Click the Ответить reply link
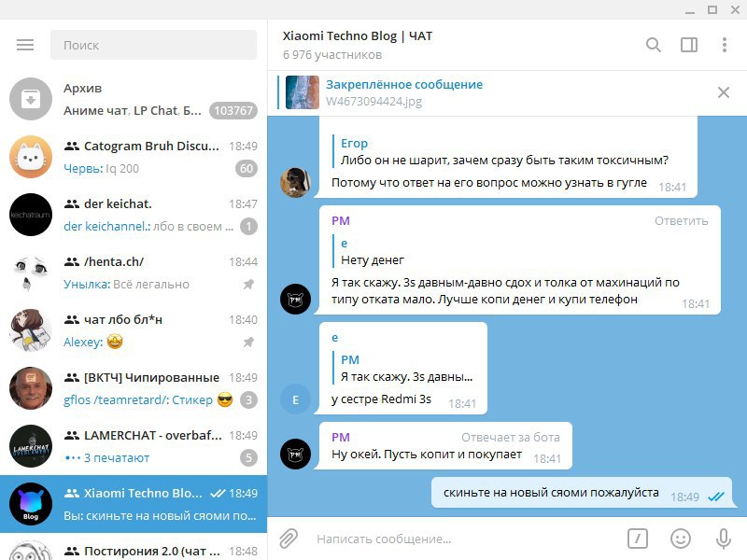Viewport: 747px width, 560px height. [681, 221]
